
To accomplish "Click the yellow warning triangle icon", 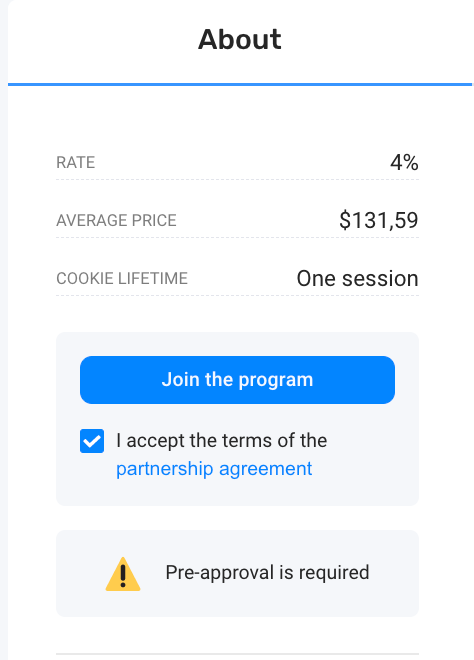I will click(x=122, y=574).
